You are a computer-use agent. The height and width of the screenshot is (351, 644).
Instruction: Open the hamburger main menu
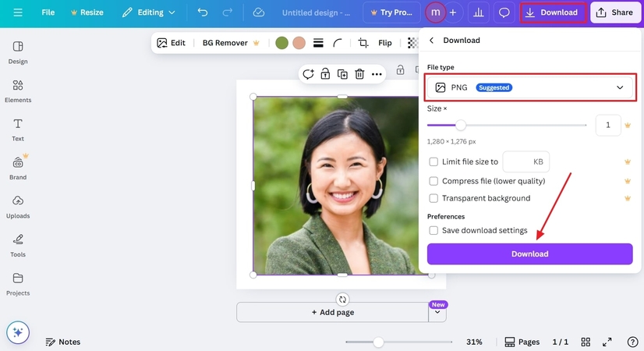[x=18, y=12]
